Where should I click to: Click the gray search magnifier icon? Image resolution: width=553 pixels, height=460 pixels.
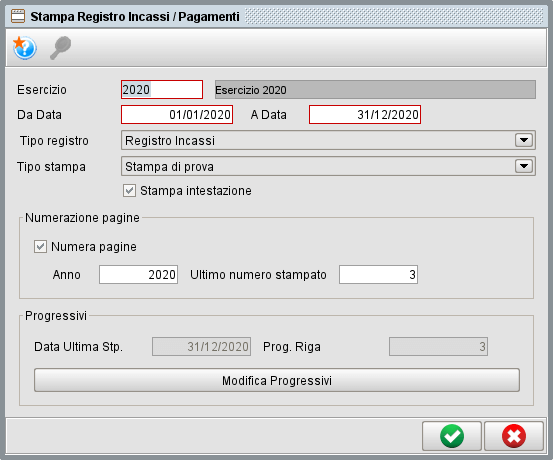click(x=60, y=48)
